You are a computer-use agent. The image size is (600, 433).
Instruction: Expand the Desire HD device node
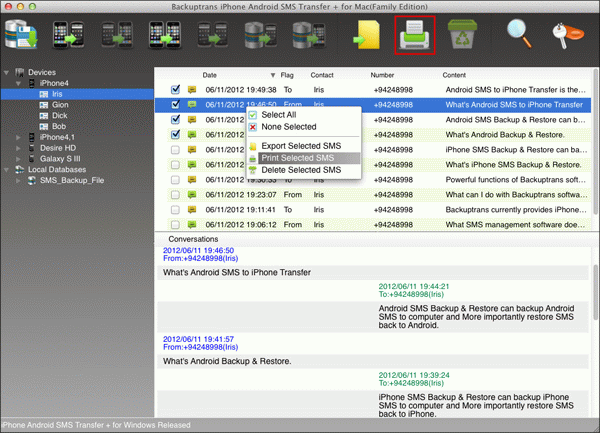18,148
